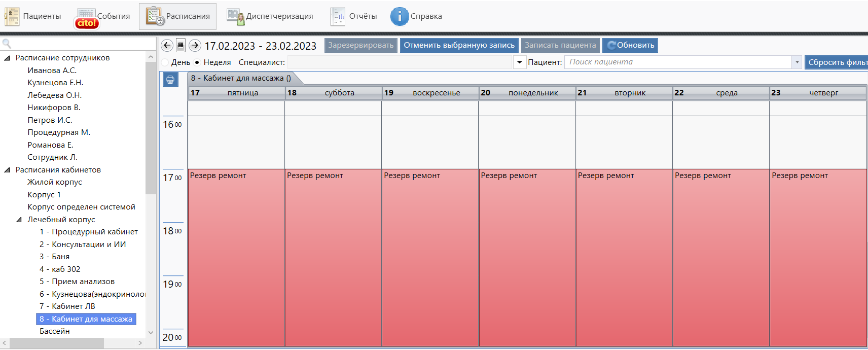The image size is (868, 350).
Task: Open the Пациенты section icon
Action: click(x=12, y=16)
